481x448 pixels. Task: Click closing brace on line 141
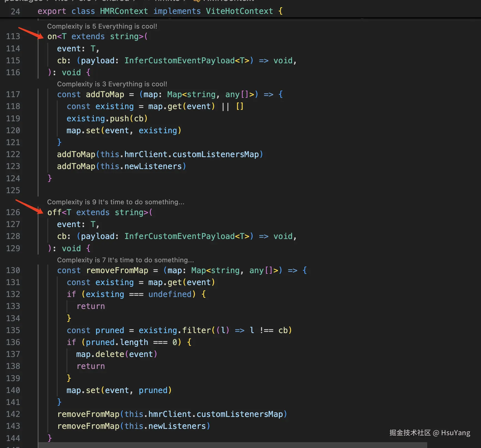[x=59, y=402]
